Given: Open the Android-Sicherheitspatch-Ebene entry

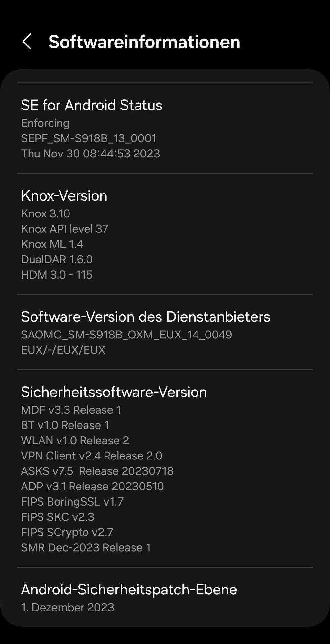Looking at the screenshot, I should [x=165, y=597].
